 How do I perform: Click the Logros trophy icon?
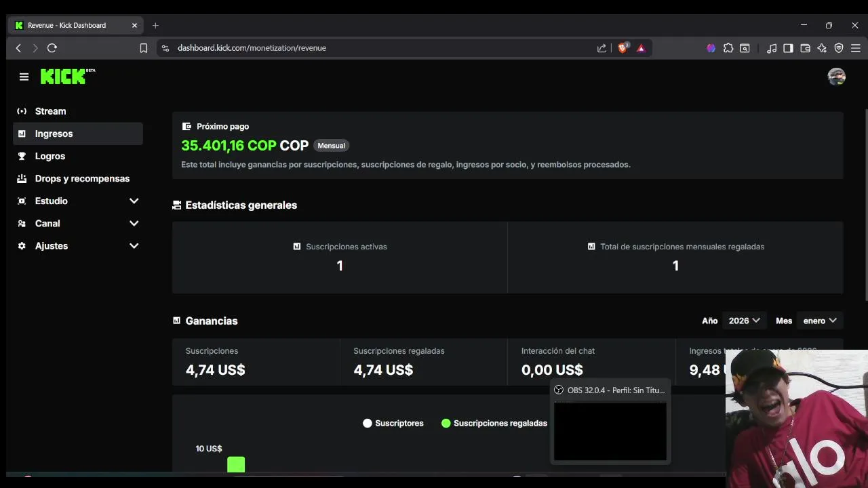[x=22, y=156]
